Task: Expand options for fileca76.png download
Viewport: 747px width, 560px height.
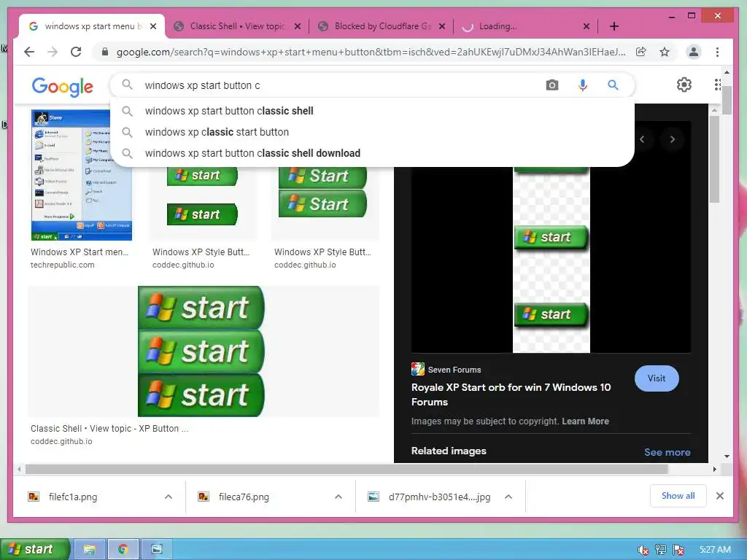Action: pos(338,497)
